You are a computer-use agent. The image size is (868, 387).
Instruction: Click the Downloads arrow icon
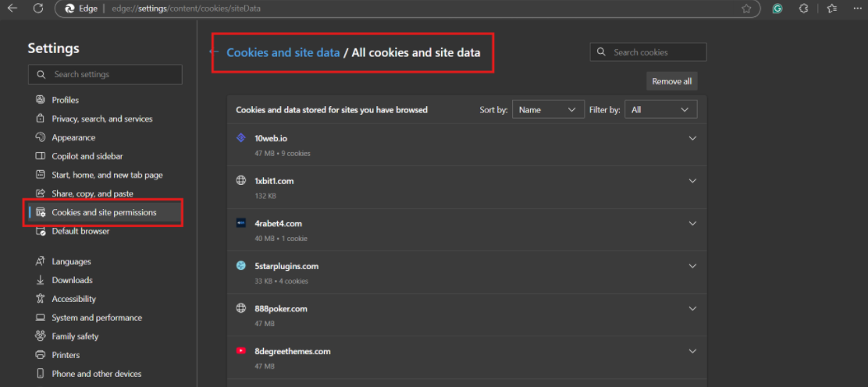40,280
